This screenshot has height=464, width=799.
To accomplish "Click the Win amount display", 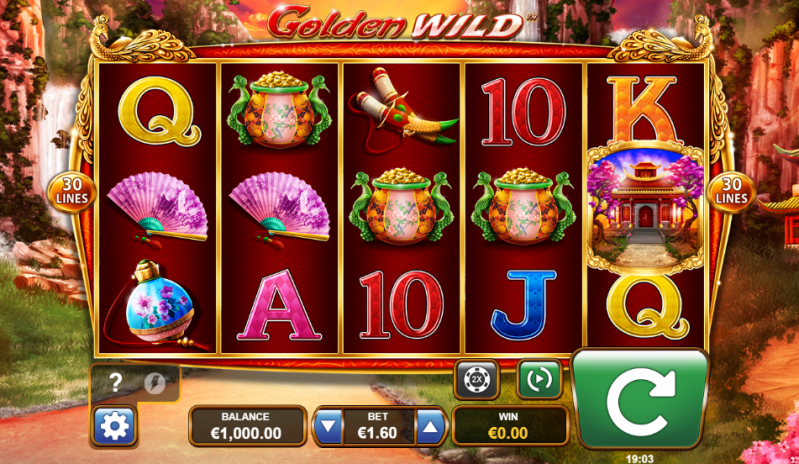I will [510, 426].
